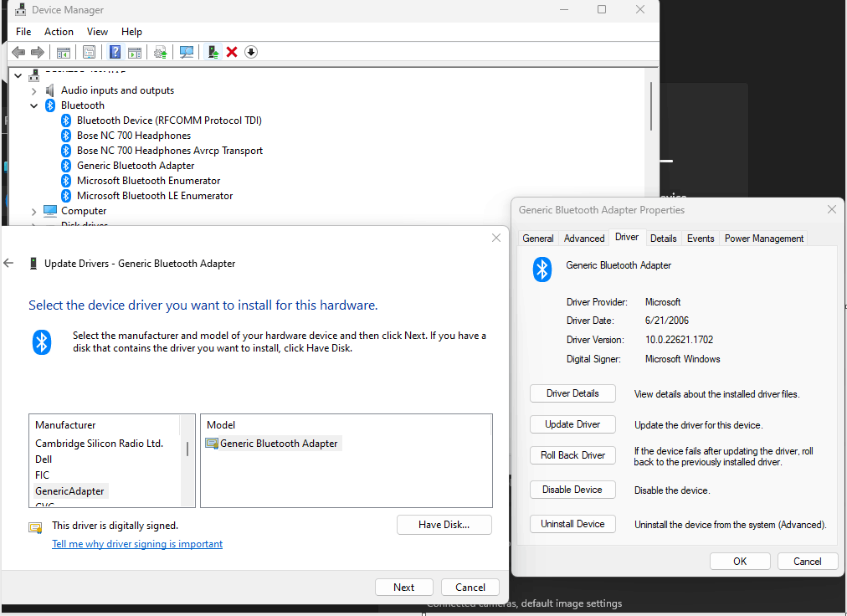The width and height of the screenshot is (847, 616).
Task: Click certificate icon beside 'This driver is digitally signed'
Action: pos(36,527)
